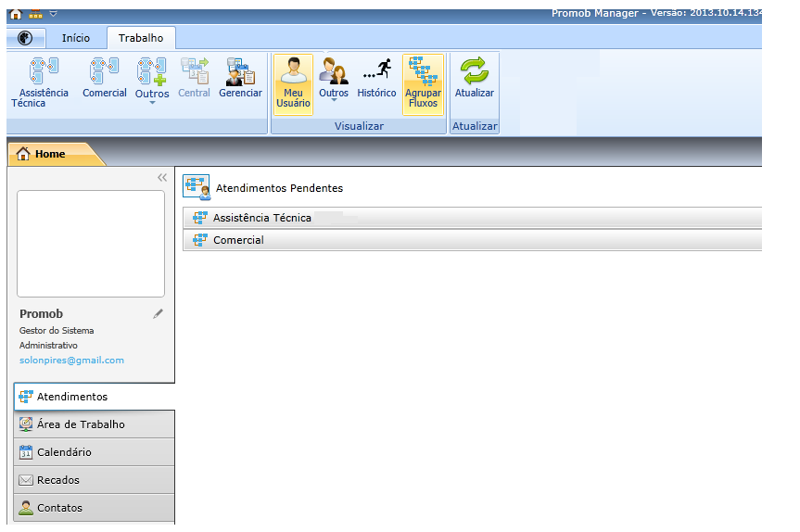The height and width of the screenshot is (532, 800).
Task: Click Gestor do Sistema text
Action: [57, 331]
